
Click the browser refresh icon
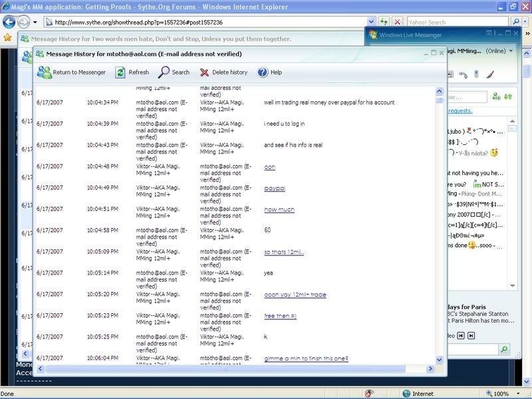tap(384, 23)
